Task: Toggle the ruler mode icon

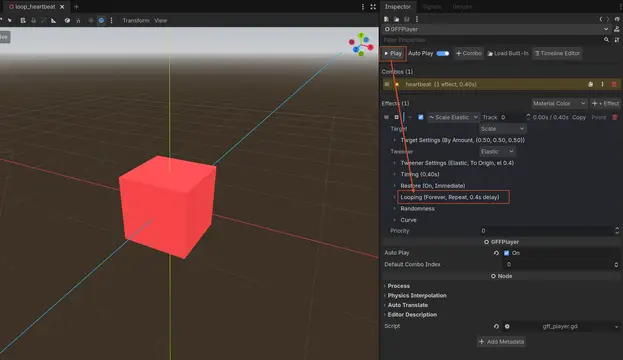Action: (53, 21)
